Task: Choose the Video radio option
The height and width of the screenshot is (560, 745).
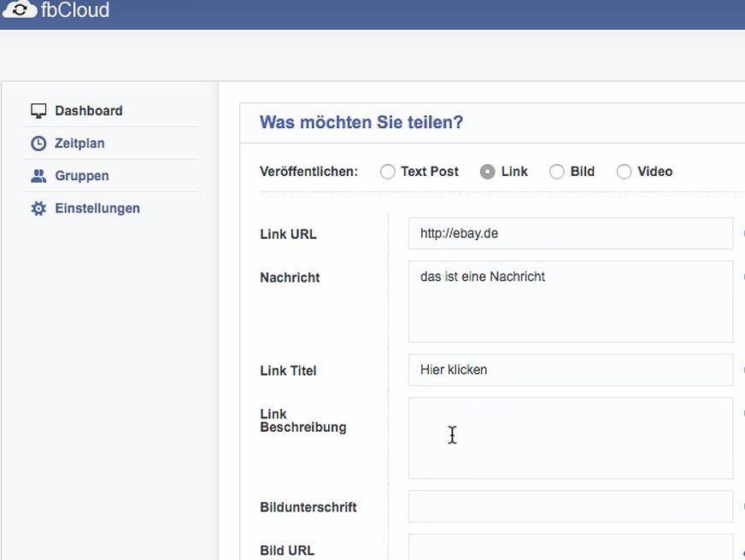Action: [624, 172]
